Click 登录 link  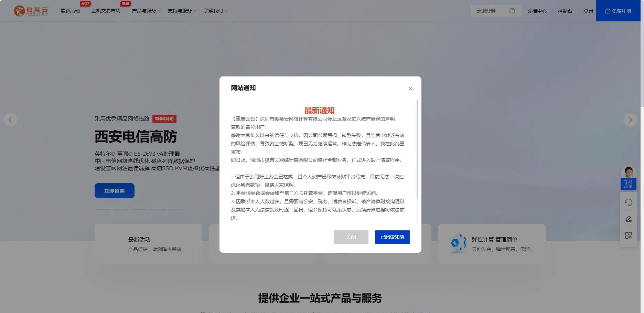point(589,11)
